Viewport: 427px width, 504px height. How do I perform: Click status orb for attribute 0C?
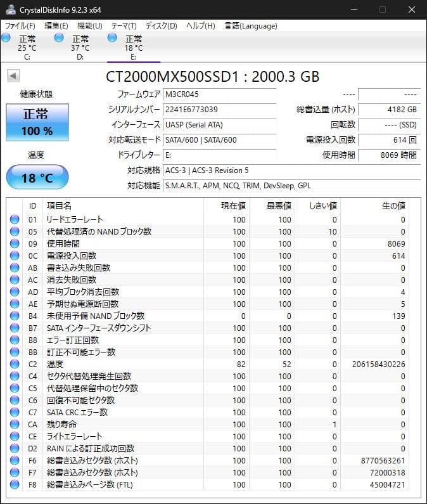tap(15, 255)
